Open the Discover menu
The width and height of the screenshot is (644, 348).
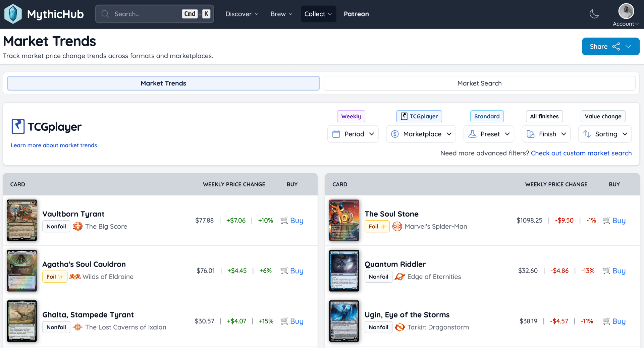[x=241, y=14]
